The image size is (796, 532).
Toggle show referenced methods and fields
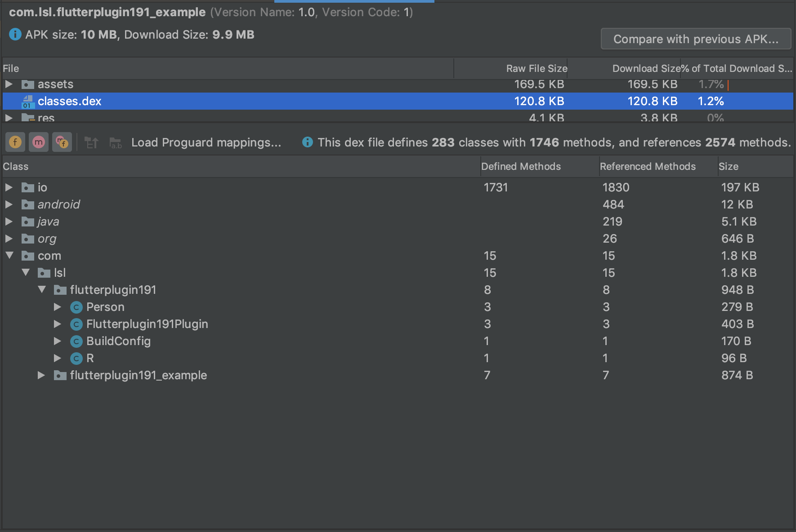[x=62, y=142]
